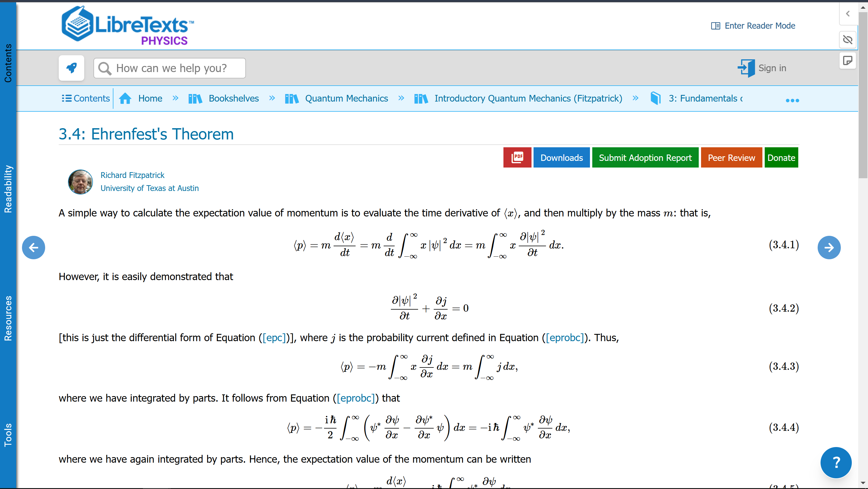Image resolution: width=868 pixels, height=489 pixels.
Task: Click the sticky note annotation icon
Action: [847, 61]
